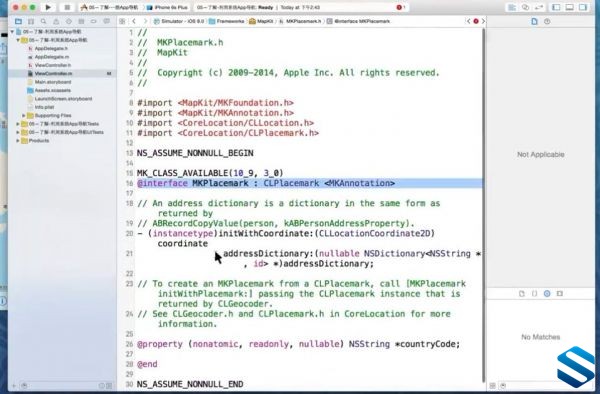Jump to previous issue arrow in jump bar
The height and width of the screenshot is (394, 600).
pyautogui.click(x=468, y=21)
